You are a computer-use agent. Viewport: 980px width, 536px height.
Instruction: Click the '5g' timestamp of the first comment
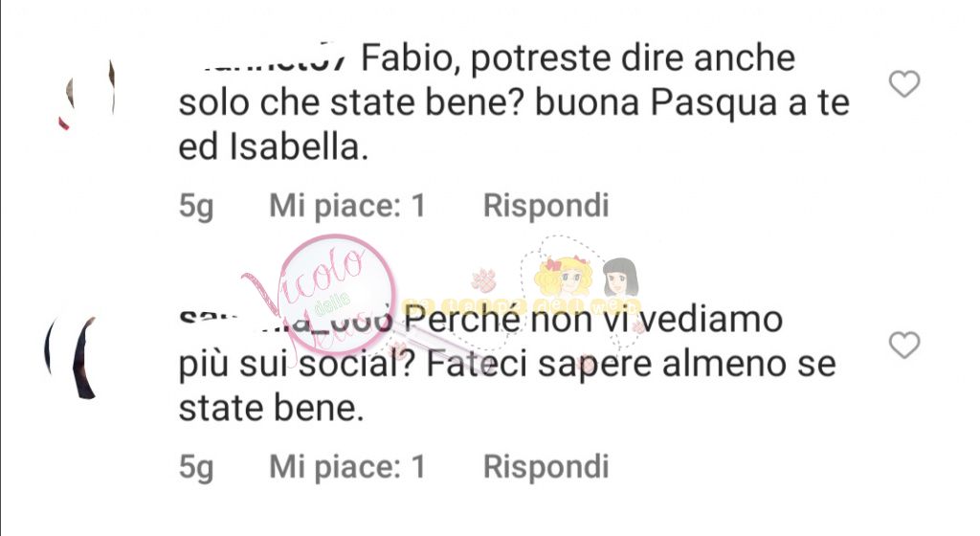click(196, 207)
